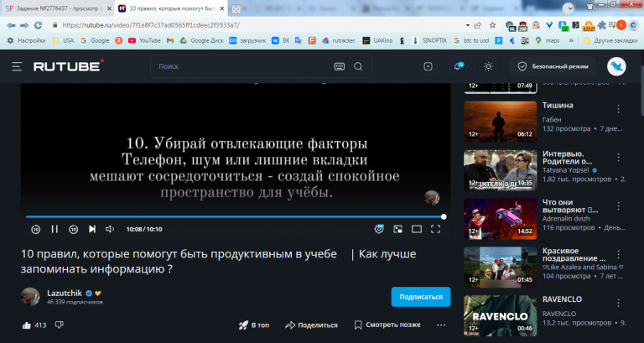Open the rutracker bookmark
The image size is (644, 343).
pos(339,40)
